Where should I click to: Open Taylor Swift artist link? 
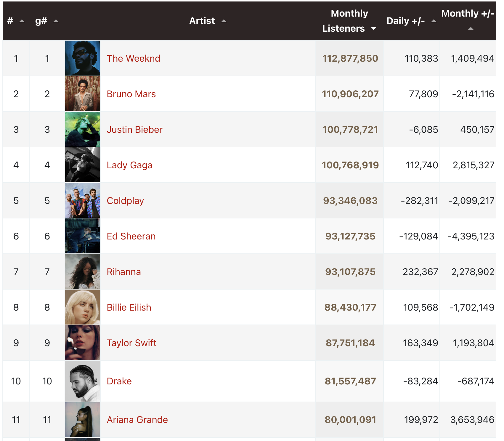tap(131, 343)
